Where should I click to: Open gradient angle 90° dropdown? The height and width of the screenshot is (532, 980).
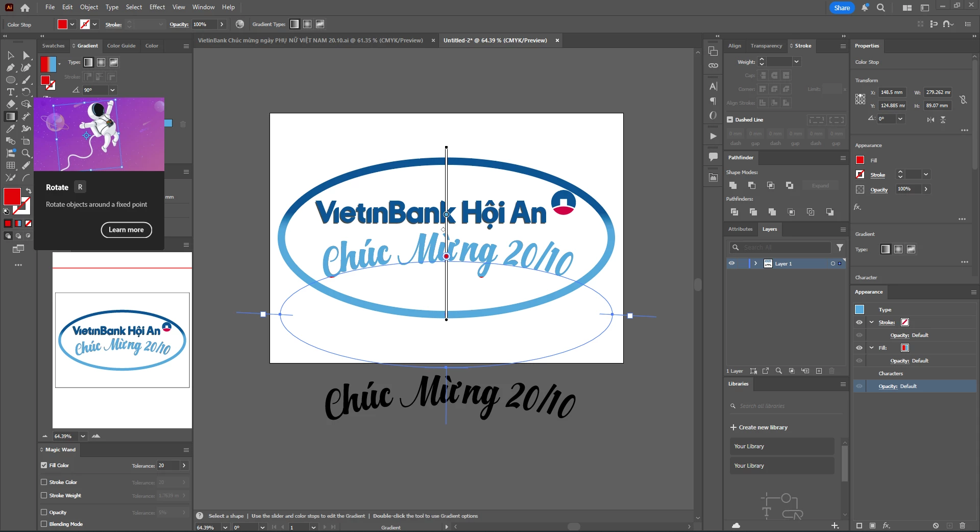[x=112, y=90]
